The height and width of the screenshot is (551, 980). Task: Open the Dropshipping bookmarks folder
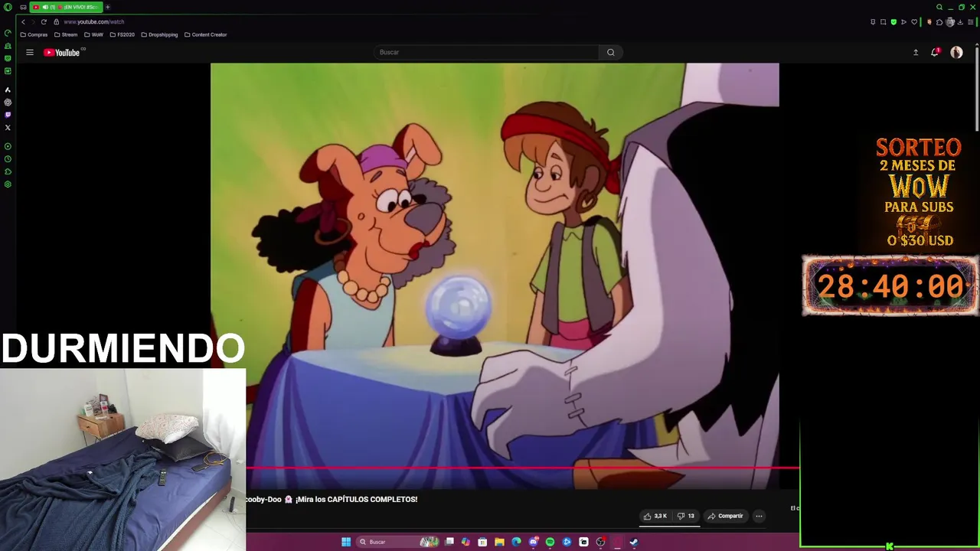[159, 34]
